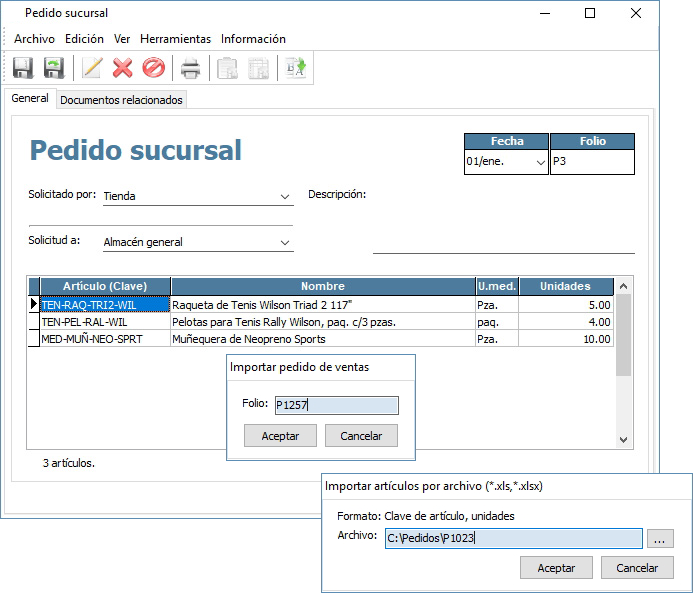
Task: Expand the Solicitud a dropdown
Action: coord(285,242)
